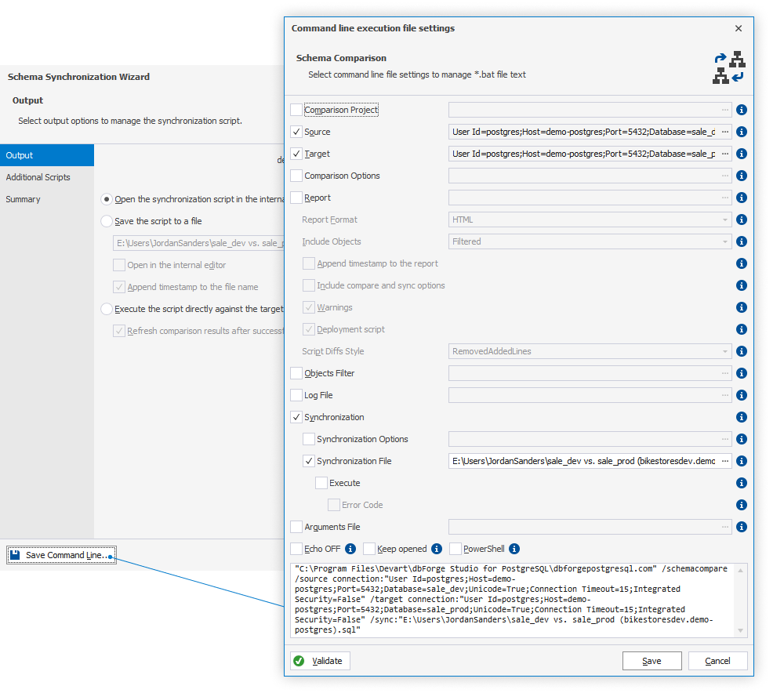Select Open the synchronization script radio button
Viewport: 784px width, 693px height.
click(x=107, y=199)
